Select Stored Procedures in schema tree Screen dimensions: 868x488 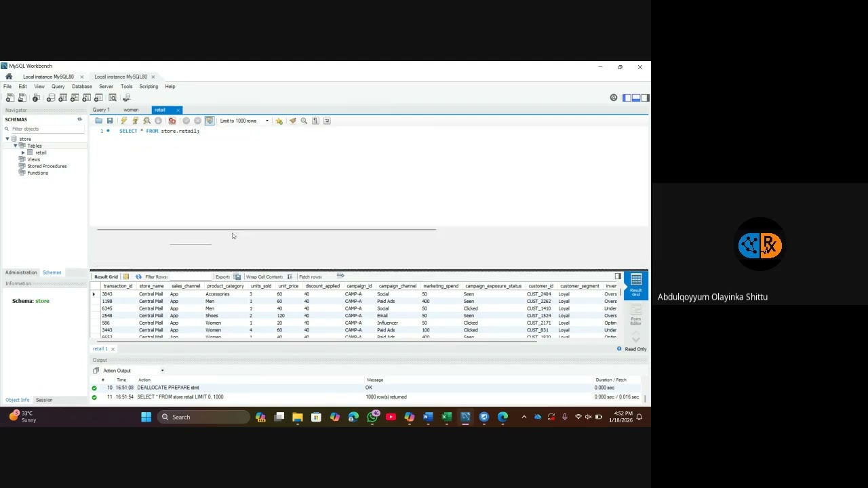(47, 166)
